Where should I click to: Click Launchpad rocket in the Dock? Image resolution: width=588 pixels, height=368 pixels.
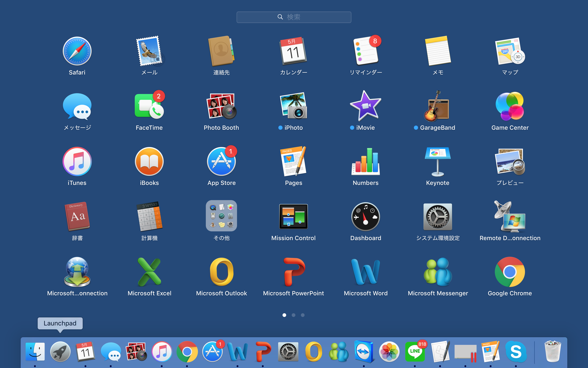pos(60,351)
